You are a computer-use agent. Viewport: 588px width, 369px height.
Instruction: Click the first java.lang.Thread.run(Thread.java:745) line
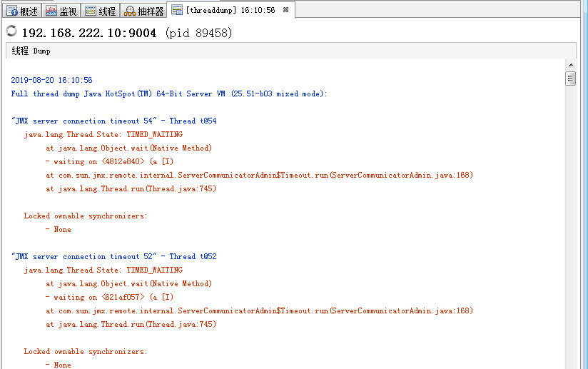click(131, 188)
